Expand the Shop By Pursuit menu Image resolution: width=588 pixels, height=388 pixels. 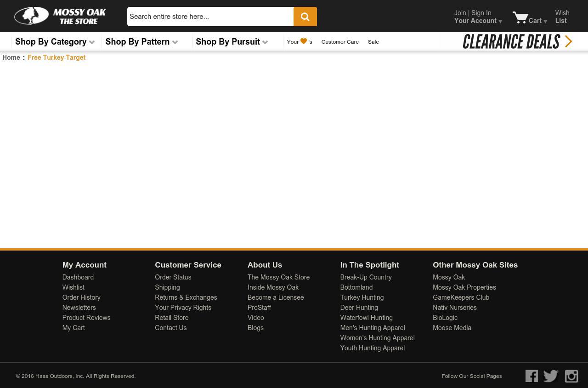tap(232, 42)
